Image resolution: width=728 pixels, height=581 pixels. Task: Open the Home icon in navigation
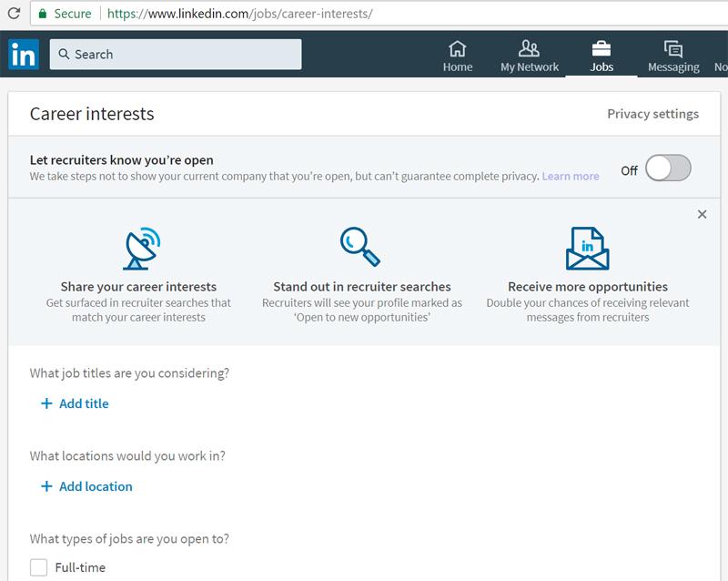[x=458, y=49]
